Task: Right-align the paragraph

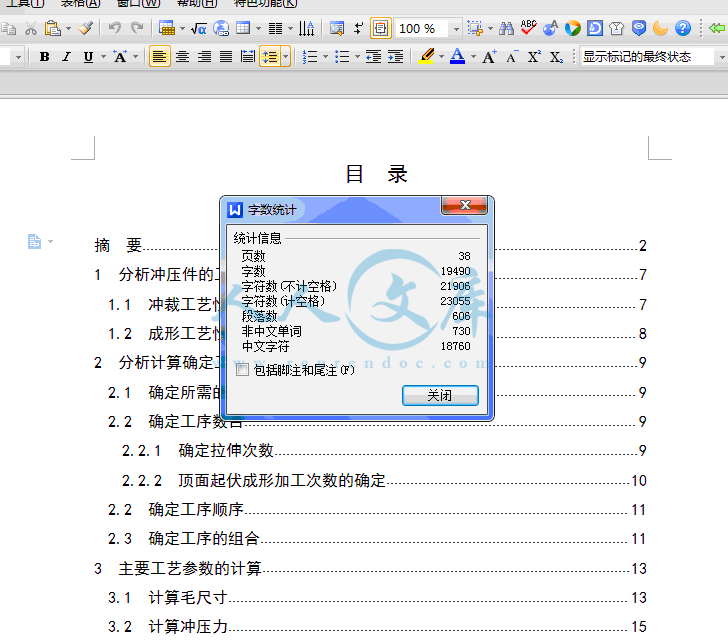Action: pos(204,57)
